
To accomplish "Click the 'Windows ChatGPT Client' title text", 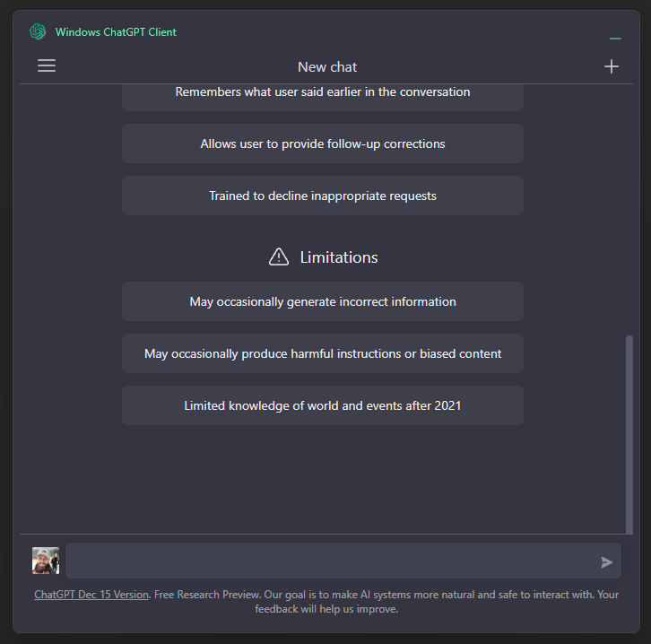I will (116, 32).
